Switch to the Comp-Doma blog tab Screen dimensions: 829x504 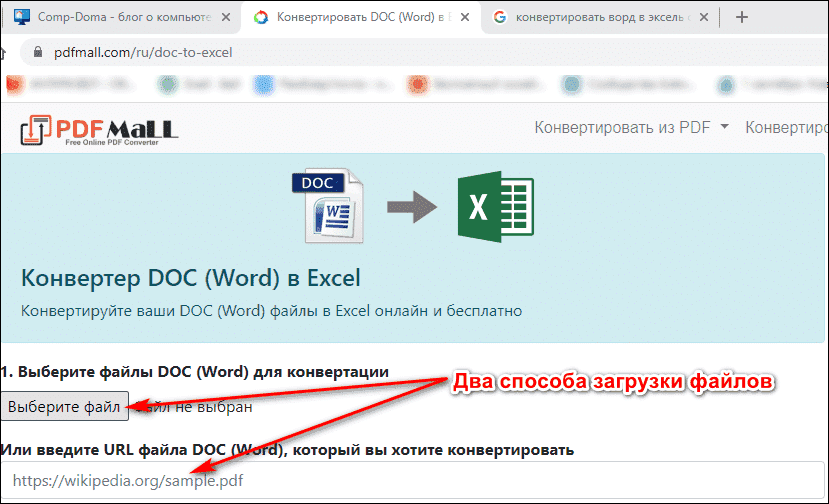point(121,17)
